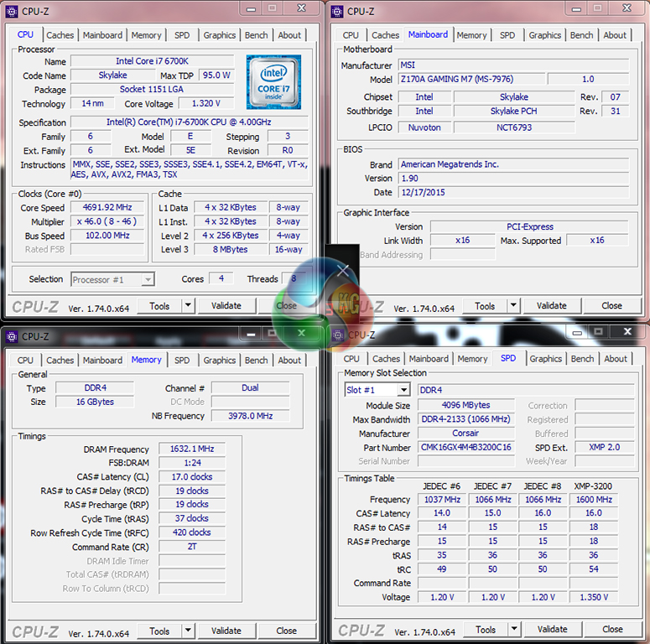Switch to Mainboard tab in CPU window
Viewport: 650px width, 644px height.
(x=102, y=35)
